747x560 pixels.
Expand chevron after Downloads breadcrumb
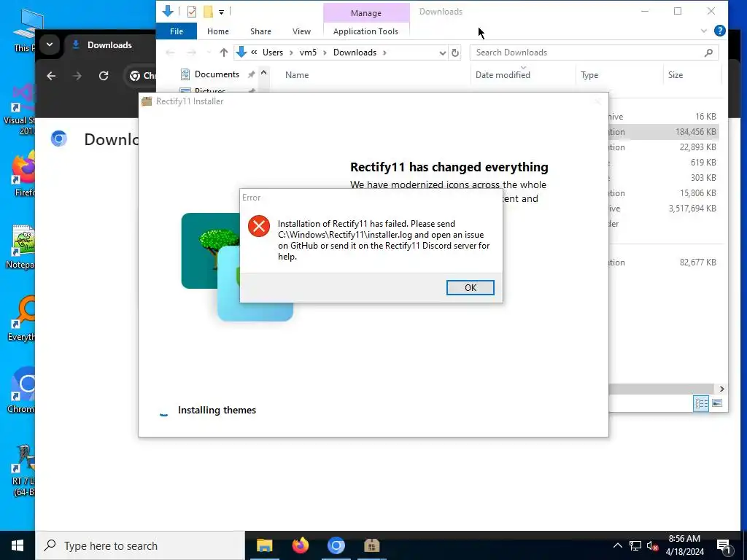coord(384,52)
